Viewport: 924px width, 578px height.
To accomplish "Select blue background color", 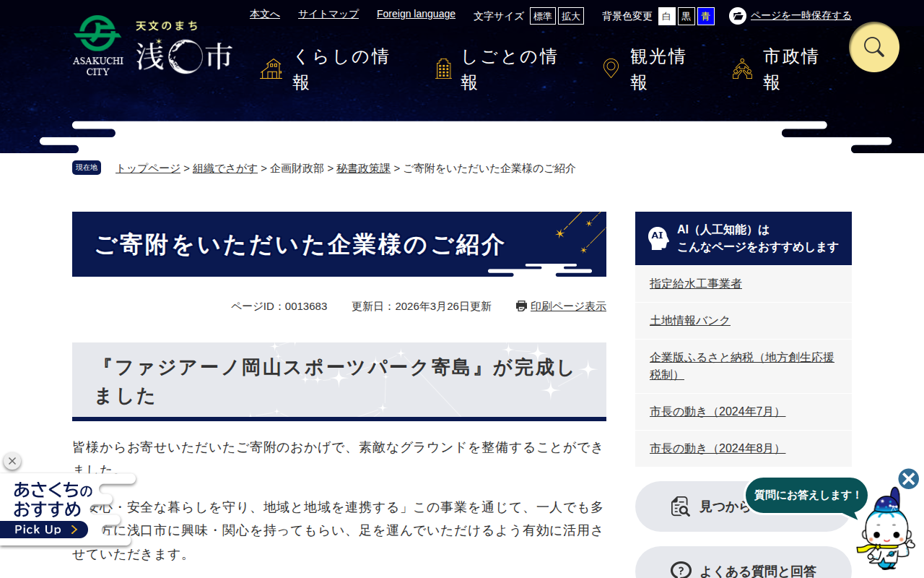I will pos(706,16).
